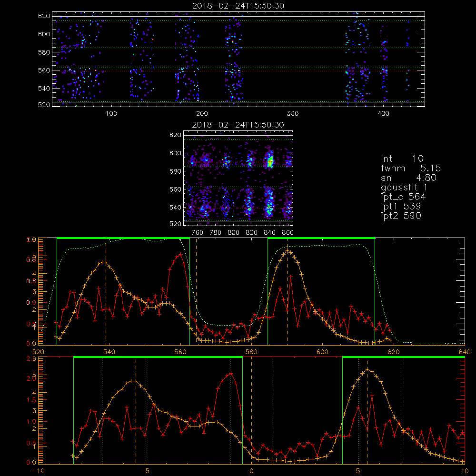This screenshot has width=476, height=476.
Task: Click the 600 label on profile plot x-axis
Action: tap(322, 352)
